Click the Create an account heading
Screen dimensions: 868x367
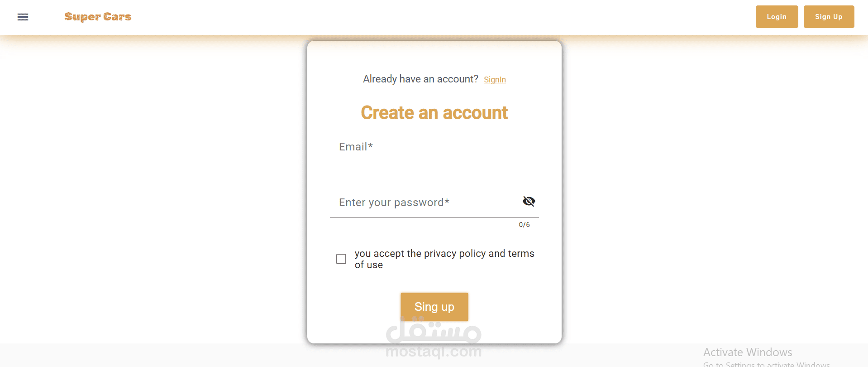coord(434,113)
